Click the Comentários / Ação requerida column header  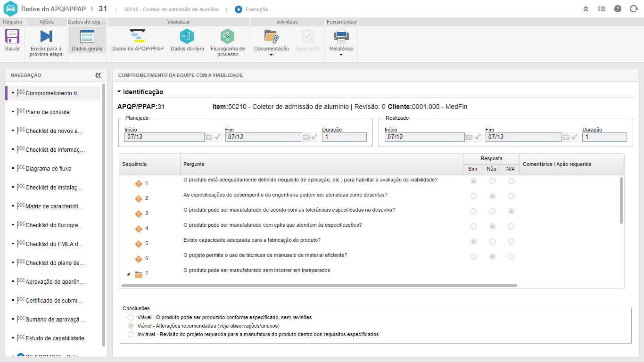[572, 164]
